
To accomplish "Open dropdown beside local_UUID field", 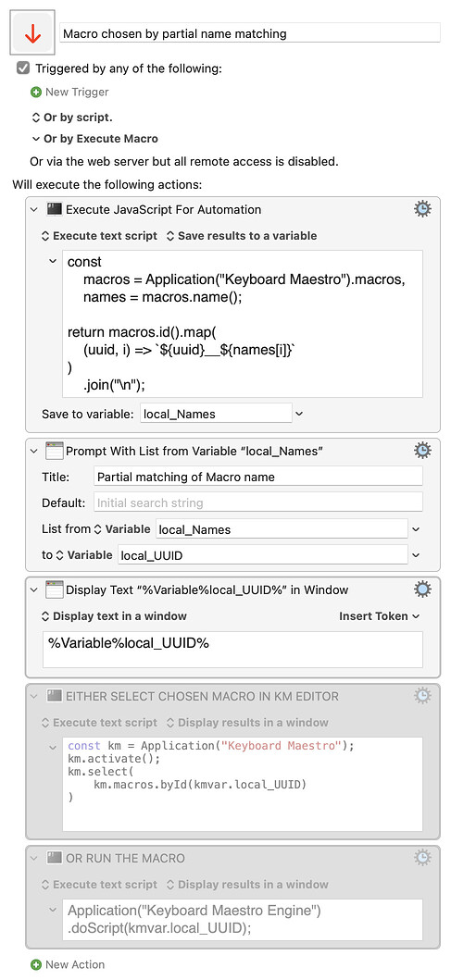I will point(416,555).
